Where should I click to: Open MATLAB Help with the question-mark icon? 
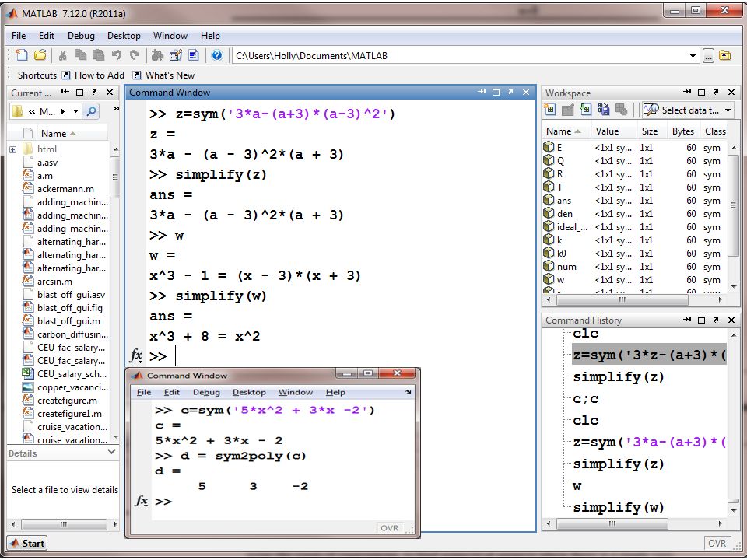pyautogui.click(x=217, y=55)
